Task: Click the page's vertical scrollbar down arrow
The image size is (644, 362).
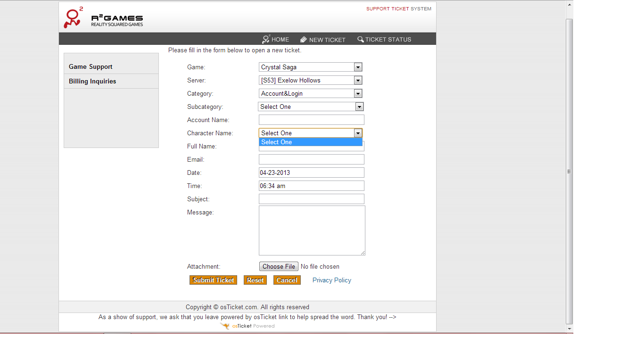Action: 570,329
